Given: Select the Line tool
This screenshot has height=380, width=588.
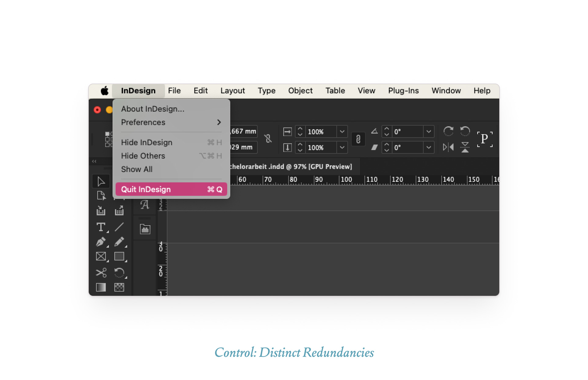Looking at the screenshot, I should [x=119, y=227].
